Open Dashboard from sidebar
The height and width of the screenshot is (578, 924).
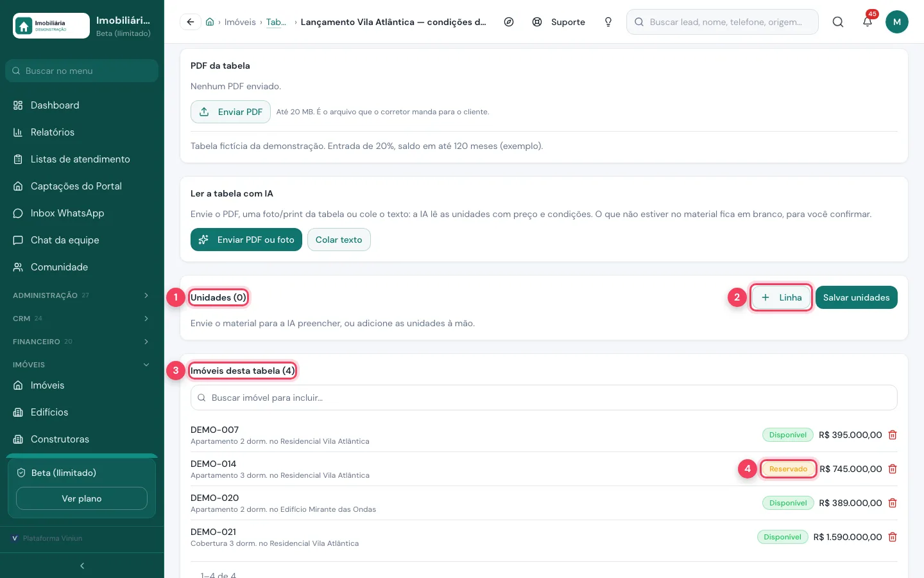click(x=82, y=105)
